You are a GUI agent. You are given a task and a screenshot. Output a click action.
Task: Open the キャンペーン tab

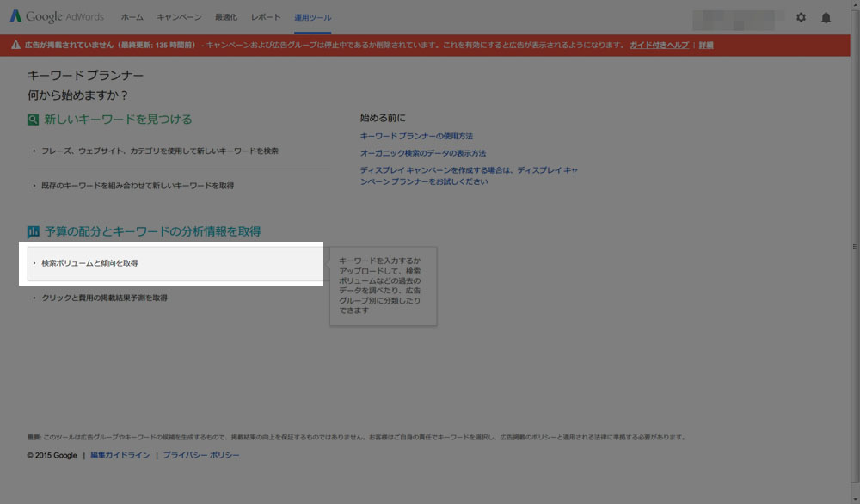point(179,17)
